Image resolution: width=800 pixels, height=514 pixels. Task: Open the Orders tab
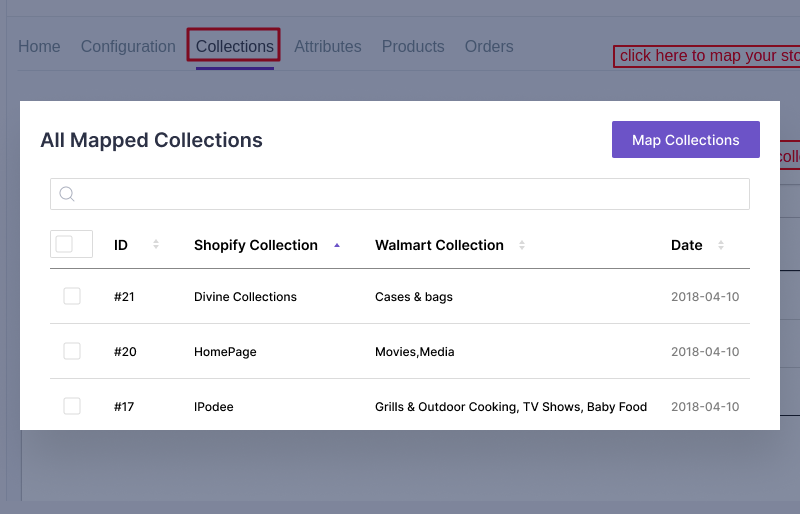coord(489,47)
